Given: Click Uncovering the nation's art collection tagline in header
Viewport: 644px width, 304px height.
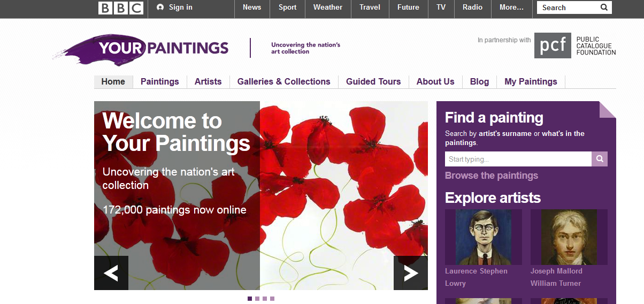Looking at the screenshot, I should click(305, 48).
